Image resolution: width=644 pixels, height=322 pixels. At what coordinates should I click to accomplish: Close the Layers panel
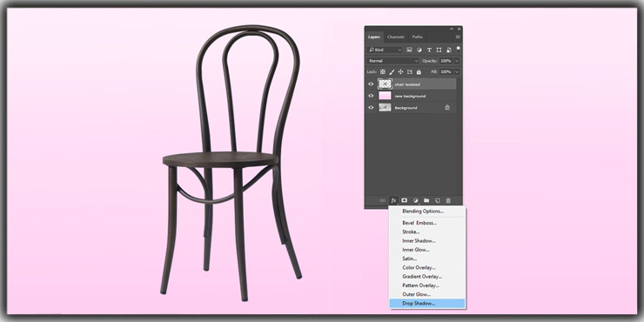[459, 29]
